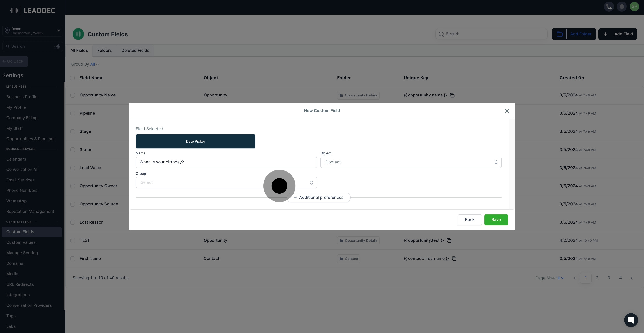Open the Object dropdown showing Contact
The width and height of the screenshot is (644, 333).
coord(411,162)
